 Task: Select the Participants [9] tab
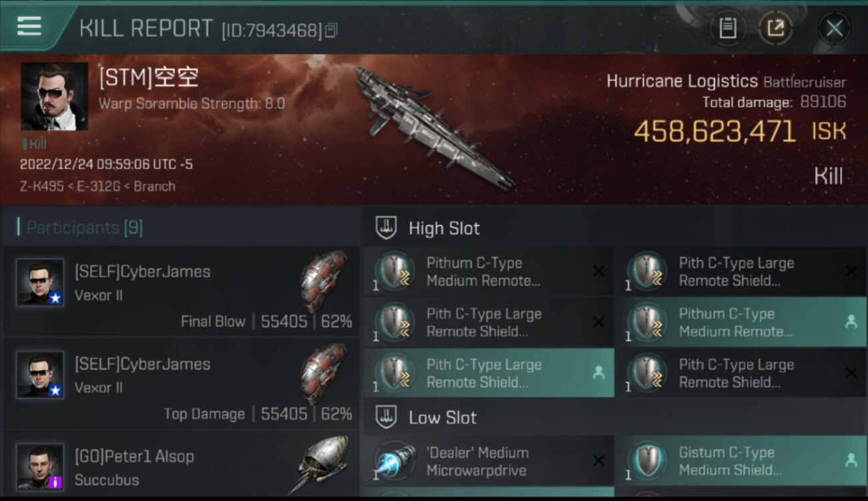[x=84, y=228]
